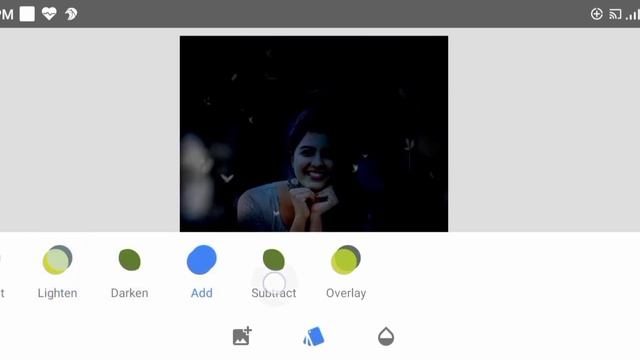Pick the Subtract blend mode icon
This screenshot has height=360, width=640.
click(x=273, y=260)
